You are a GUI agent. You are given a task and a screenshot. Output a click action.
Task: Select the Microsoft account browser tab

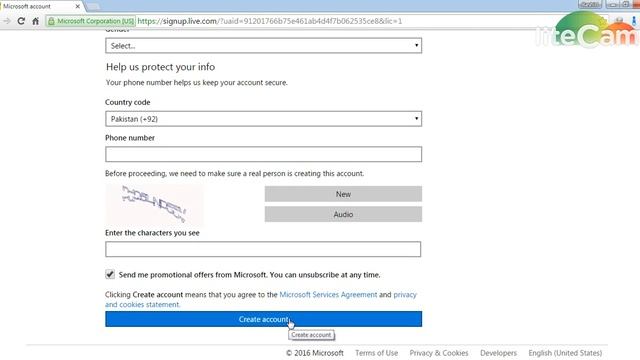41,7
